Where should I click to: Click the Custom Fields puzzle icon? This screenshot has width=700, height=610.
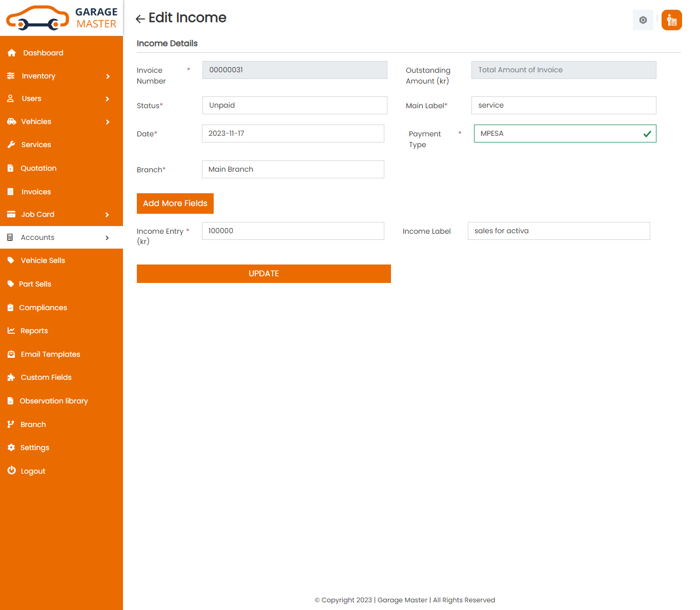coord(11,377)
